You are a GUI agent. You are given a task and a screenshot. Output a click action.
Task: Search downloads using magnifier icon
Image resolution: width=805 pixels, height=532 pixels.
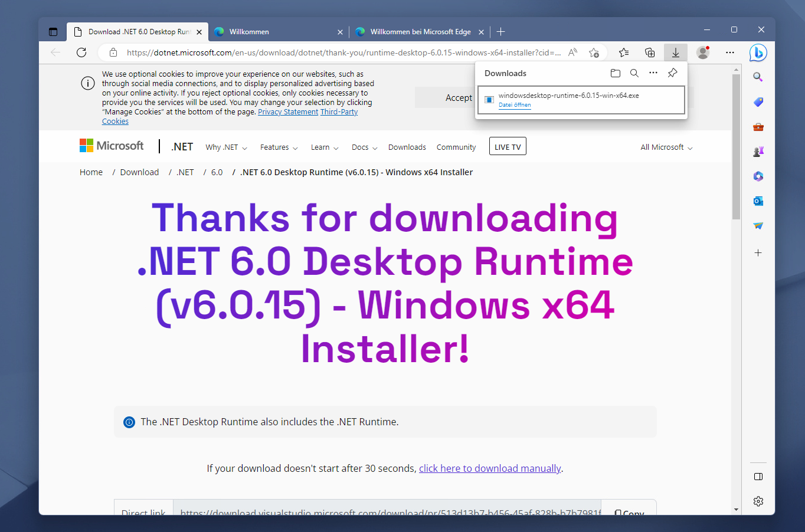click(x=634, y=73)
